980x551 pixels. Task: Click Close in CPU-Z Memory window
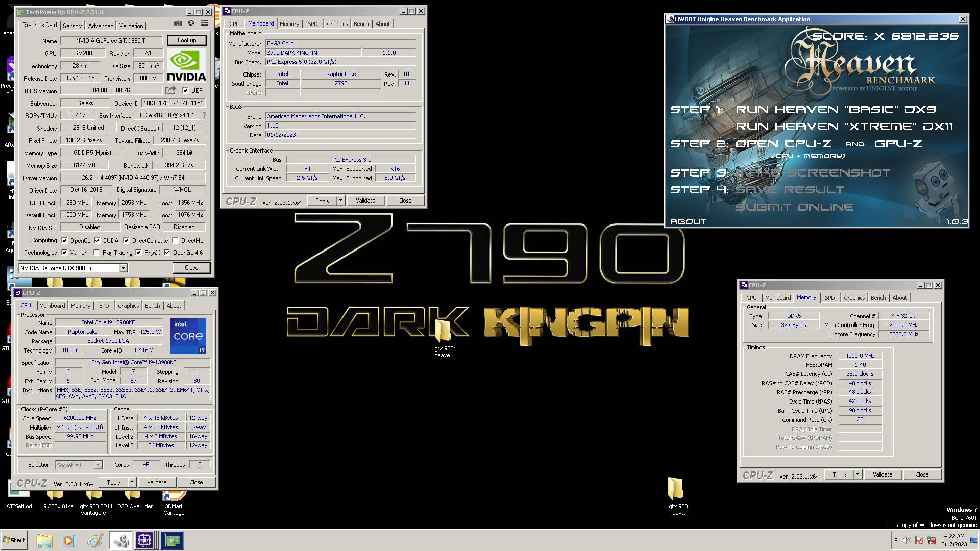pyautogui.click(x=922, y=474)
